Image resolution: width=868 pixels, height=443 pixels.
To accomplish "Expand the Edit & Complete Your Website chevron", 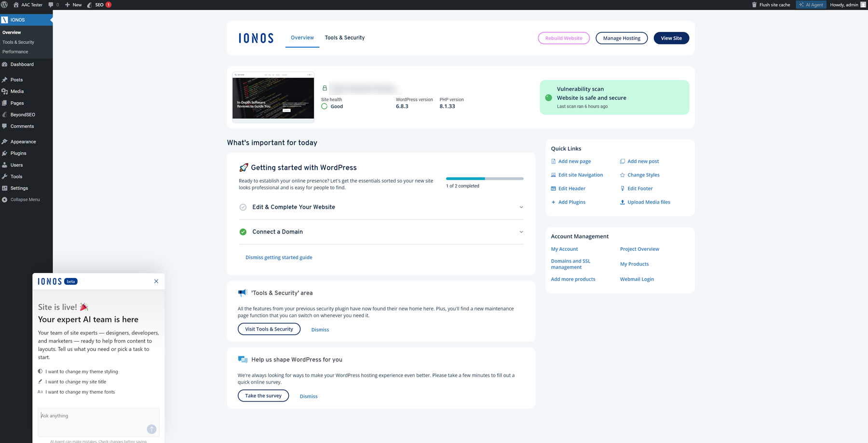I will click(521, 208).
